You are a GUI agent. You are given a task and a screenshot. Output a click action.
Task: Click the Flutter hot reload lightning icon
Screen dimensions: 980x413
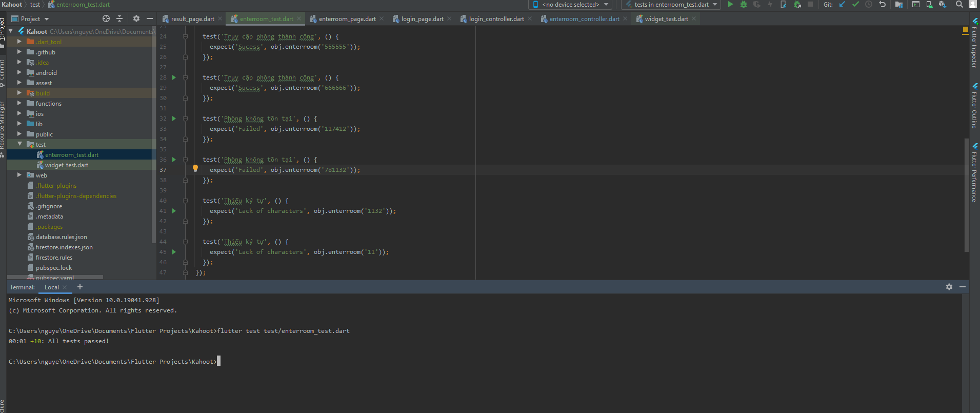tap(770, 5)
